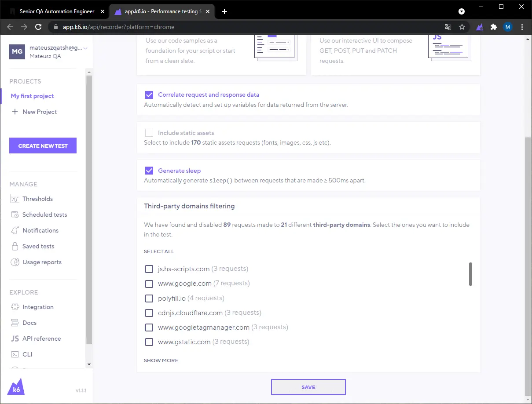Check the www.google.com domain checkbox
This screenshot has height=404, width=532.
tap(149, 284)
